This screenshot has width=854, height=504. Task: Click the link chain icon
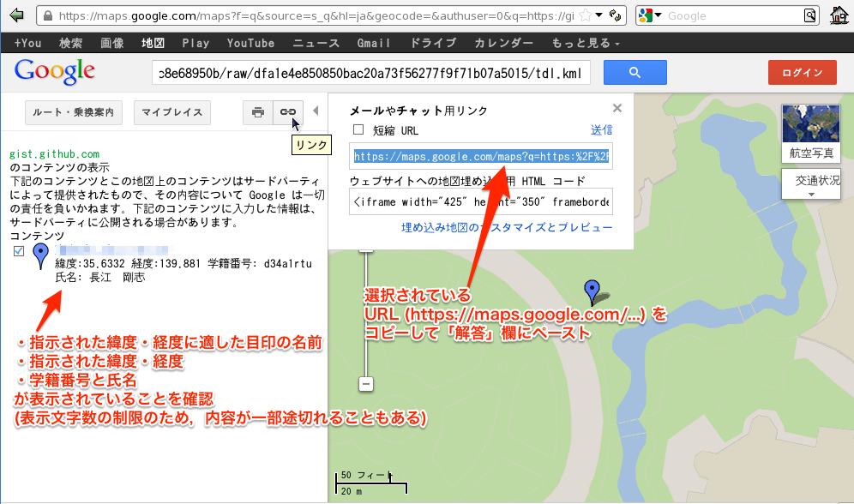click(x=287, y=112)
